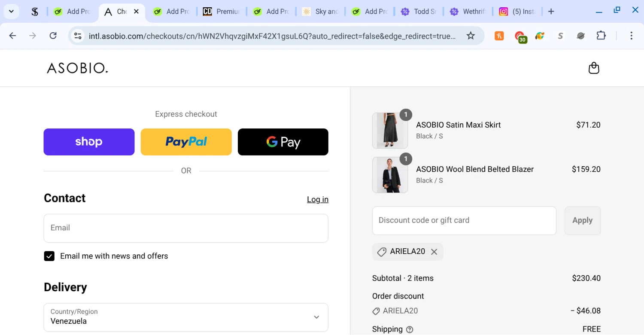
Task: Open the Chrome three-dot menu
Action: [x=631, y=36]
